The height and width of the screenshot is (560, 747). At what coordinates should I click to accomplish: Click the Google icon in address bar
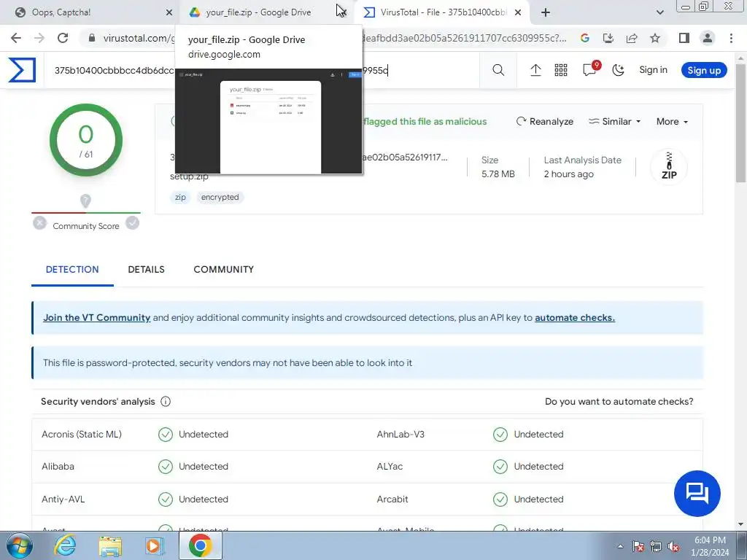(585, 38)
